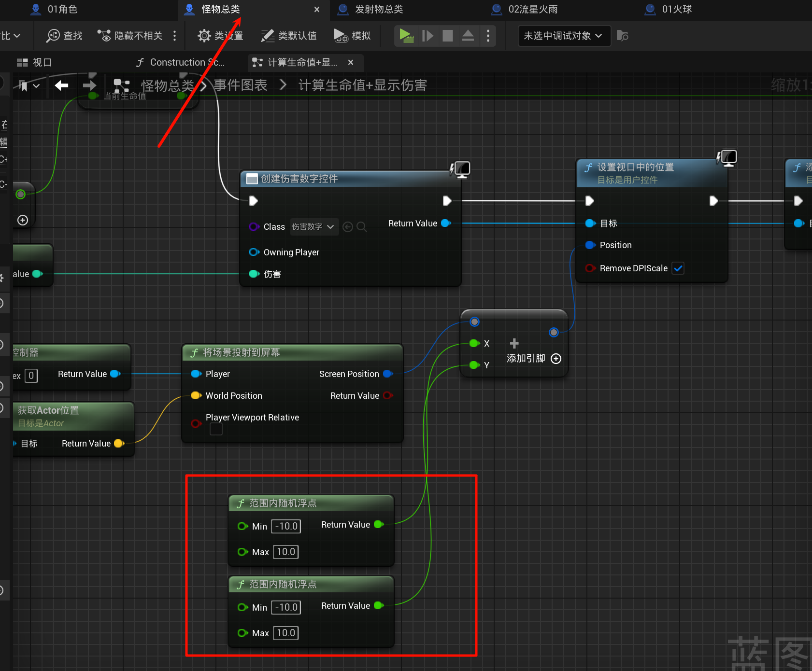The width and height of the screenshot is (812, 671).
Task: Close the 计算生命值+显示伤害 graph tab
Action: (351, 62)
